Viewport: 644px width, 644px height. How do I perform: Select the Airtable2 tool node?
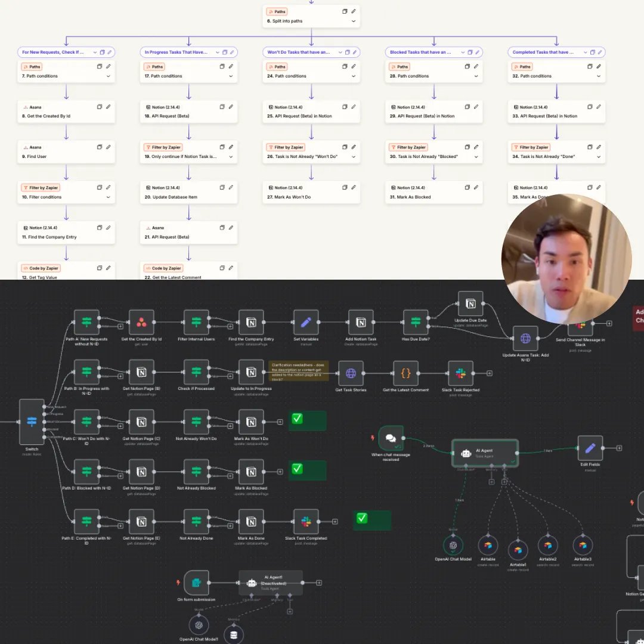(547, 546)
